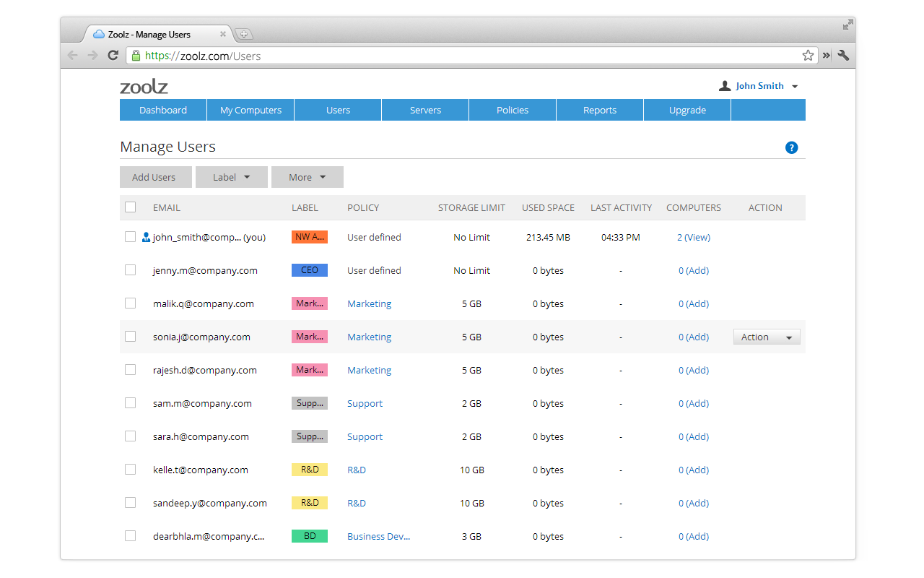Select kelle.t@company.com checkbox

130,470
